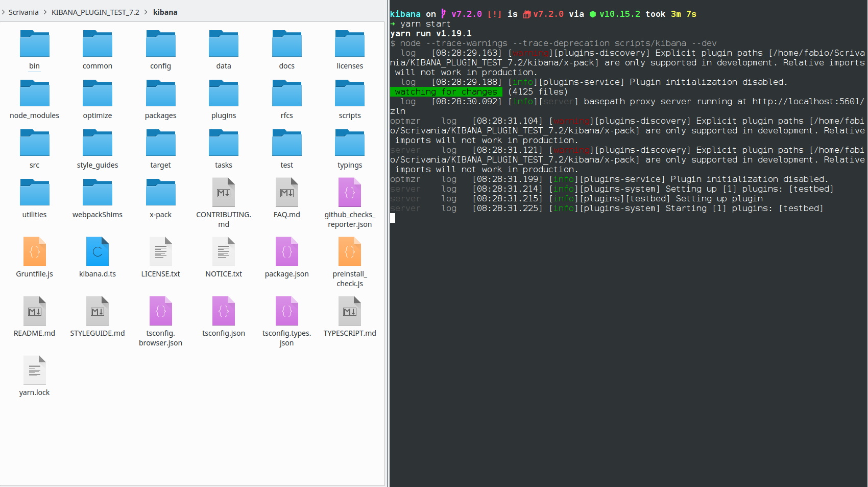Select the config folder icon
Screen dimensions: 868x487
pyautogui.click(x=160, y=43)
